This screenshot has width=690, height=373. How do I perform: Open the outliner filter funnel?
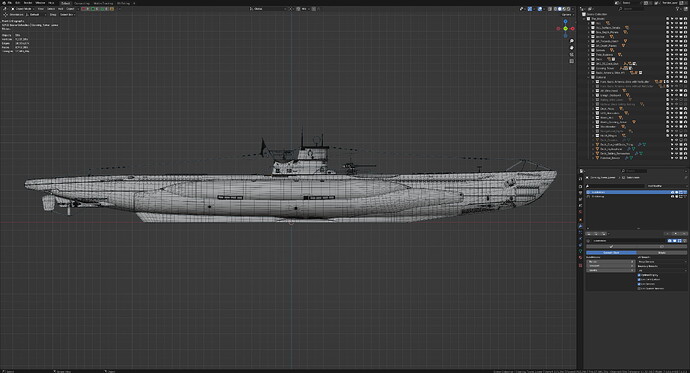pos(677,9)
